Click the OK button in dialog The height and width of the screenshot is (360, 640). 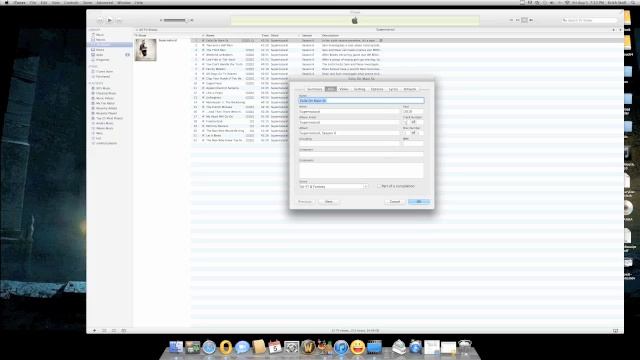(419, 202)
